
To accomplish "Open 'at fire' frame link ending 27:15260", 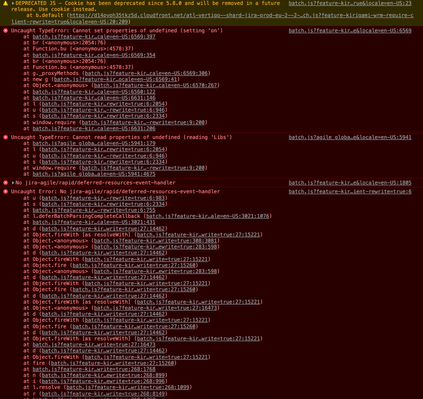I will click(x=112, y=363).
